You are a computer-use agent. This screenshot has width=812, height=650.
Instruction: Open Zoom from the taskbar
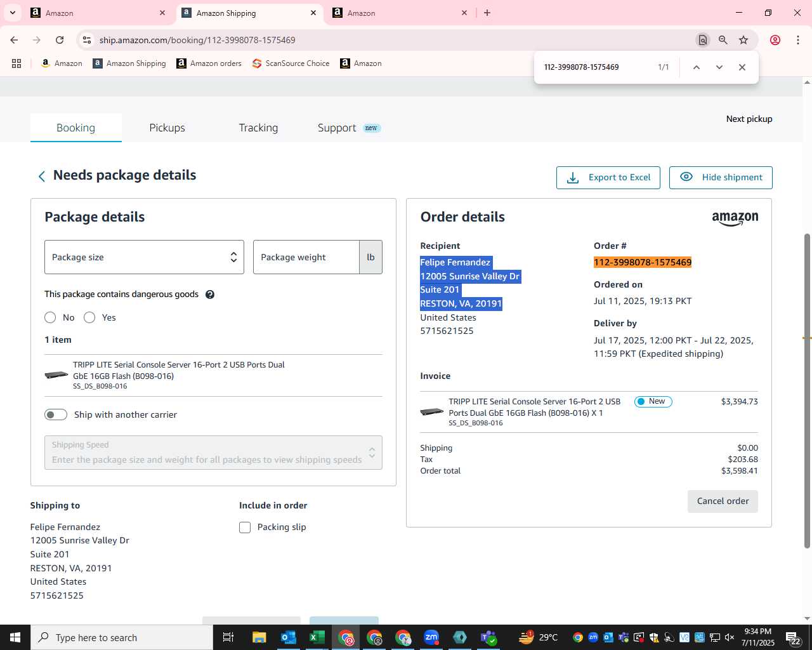pos(431,637)
